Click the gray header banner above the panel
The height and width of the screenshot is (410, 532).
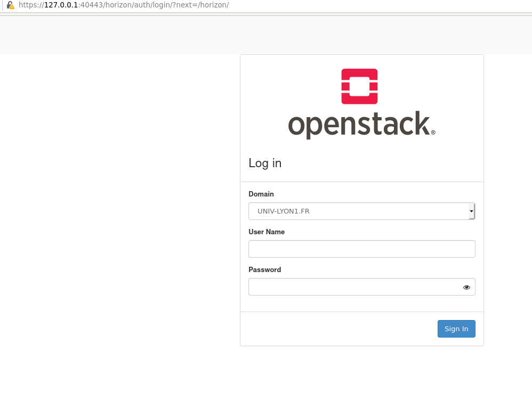[117, 35]
